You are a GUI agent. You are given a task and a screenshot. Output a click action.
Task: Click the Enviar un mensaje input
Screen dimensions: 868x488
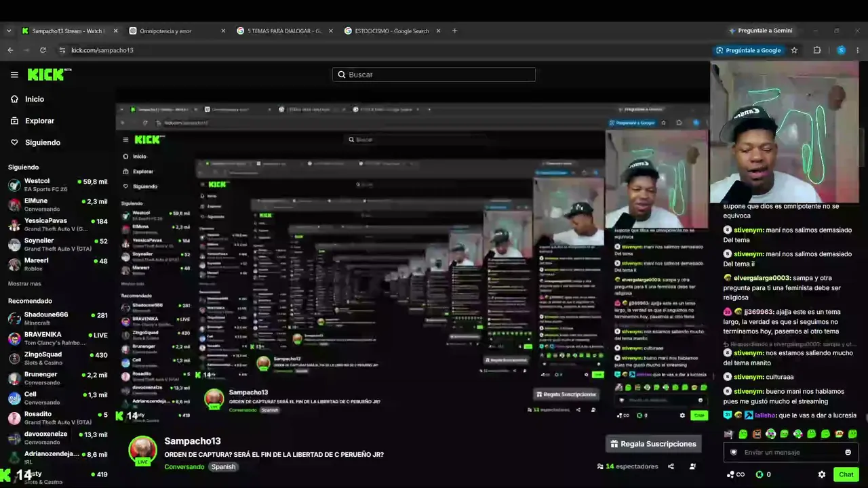pos(791,452)
